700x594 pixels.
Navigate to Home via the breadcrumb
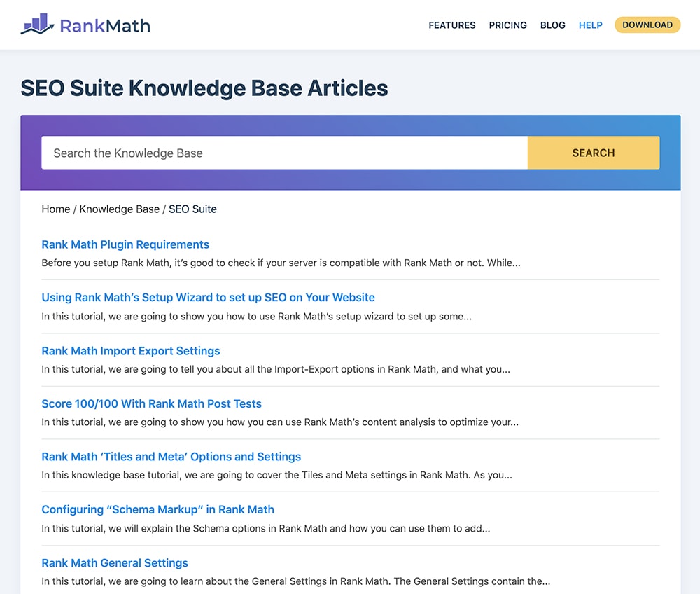pyautogui.click(x=55, y=209)
